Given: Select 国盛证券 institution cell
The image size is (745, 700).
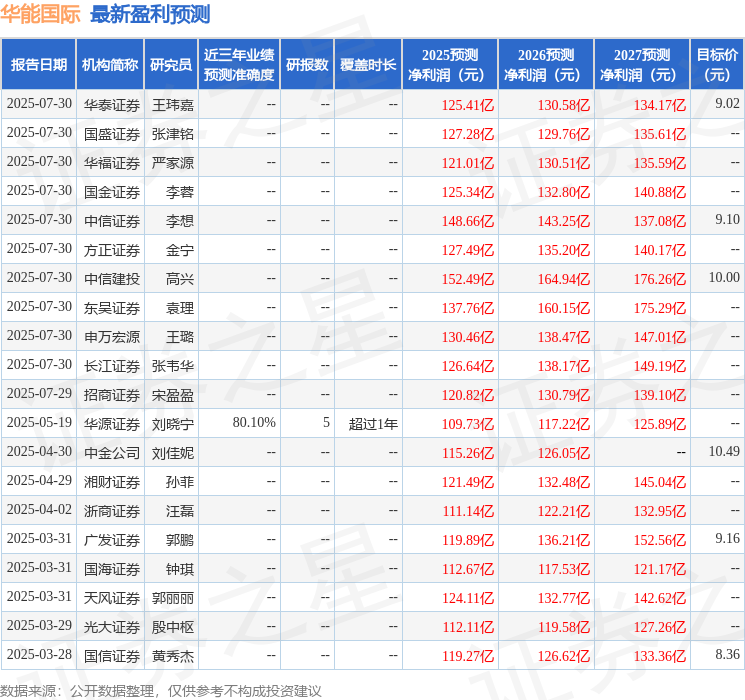Looking at the screenshot, I should (x=112, y=134).
